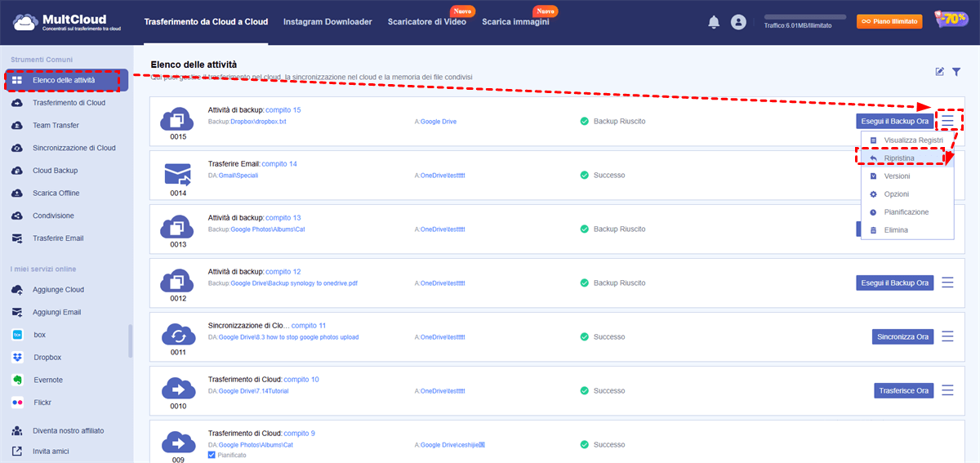Open the compito 14 link

(x=279, y=164)
